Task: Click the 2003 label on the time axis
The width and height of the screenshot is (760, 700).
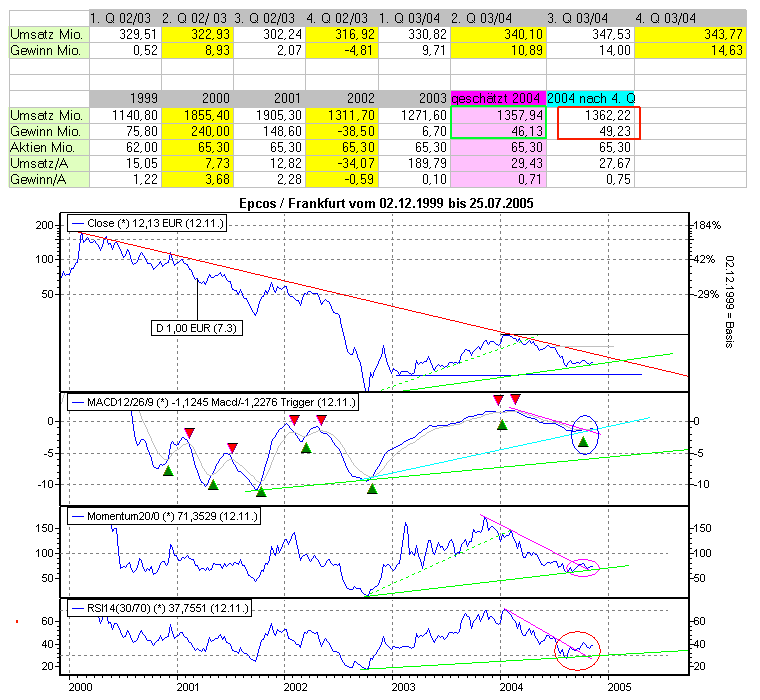Action: 403,687
